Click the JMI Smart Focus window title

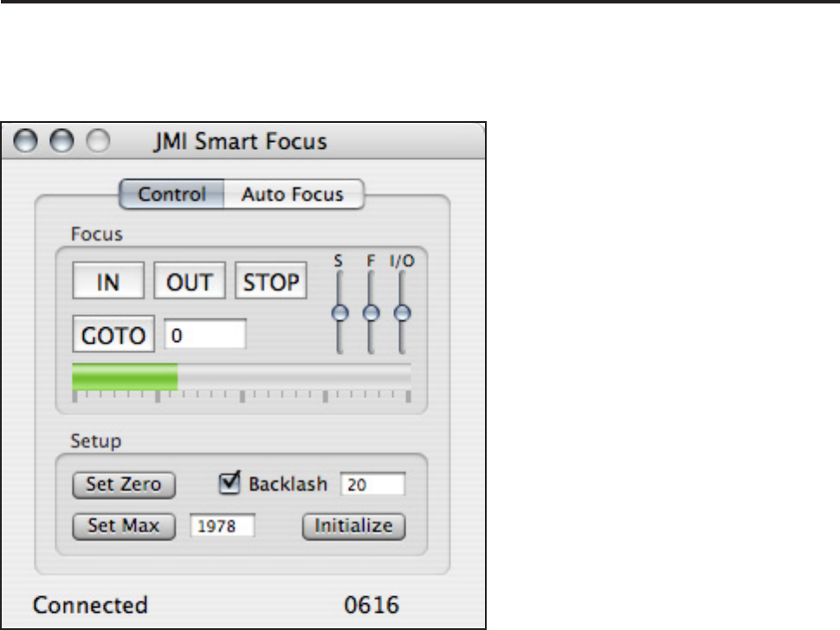click(241, 141)
